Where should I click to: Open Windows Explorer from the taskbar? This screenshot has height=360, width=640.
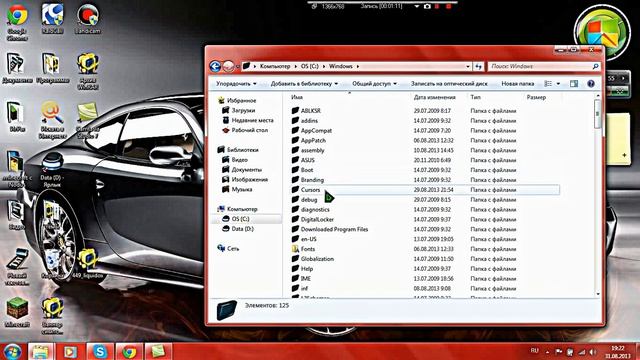(40, 351)
